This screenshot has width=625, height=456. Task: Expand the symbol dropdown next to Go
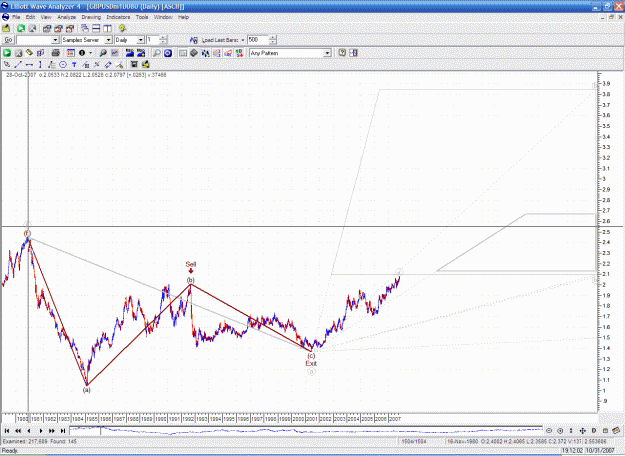coord(55,40)
